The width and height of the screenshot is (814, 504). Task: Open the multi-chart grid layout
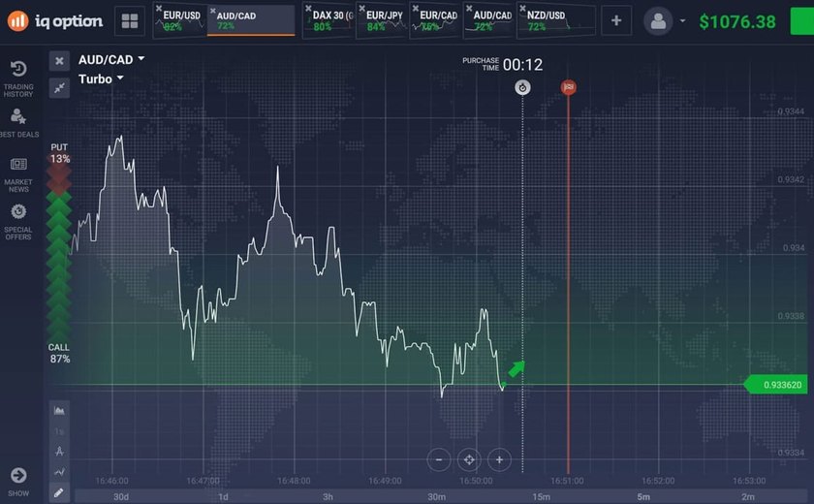pyautogui.click(x=129, y=21)
